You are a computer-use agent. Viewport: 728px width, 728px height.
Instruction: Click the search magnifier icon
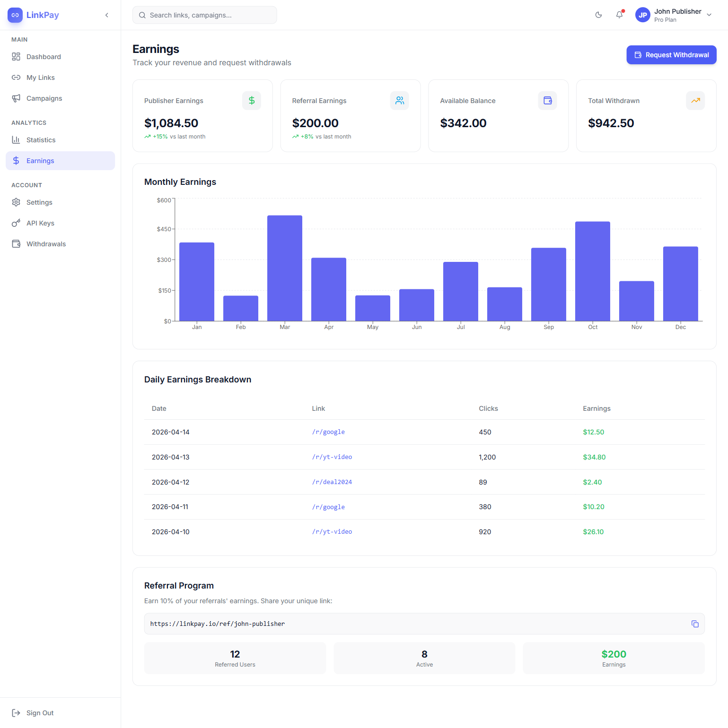coord(142,15)
